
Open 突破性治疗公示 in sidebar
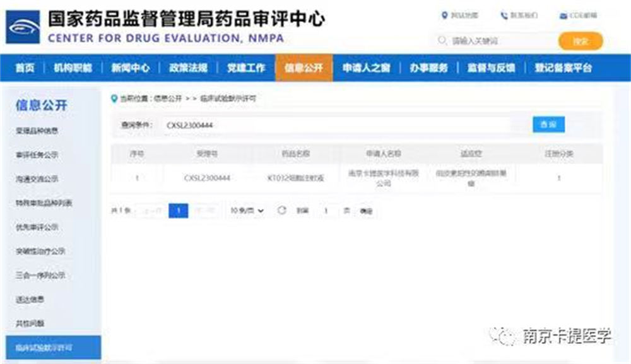pyautogui.click(x=40, y=251)
